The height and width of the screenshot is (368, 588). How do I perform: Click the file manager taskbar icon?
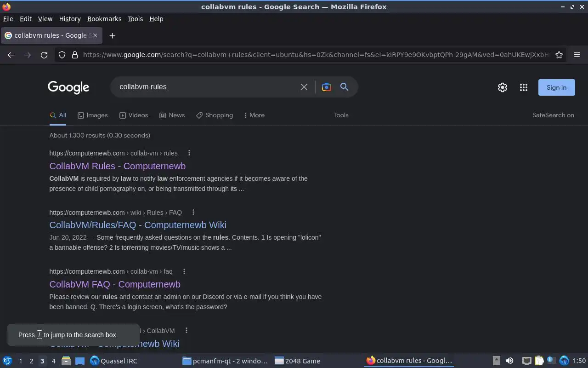(66, 361)
